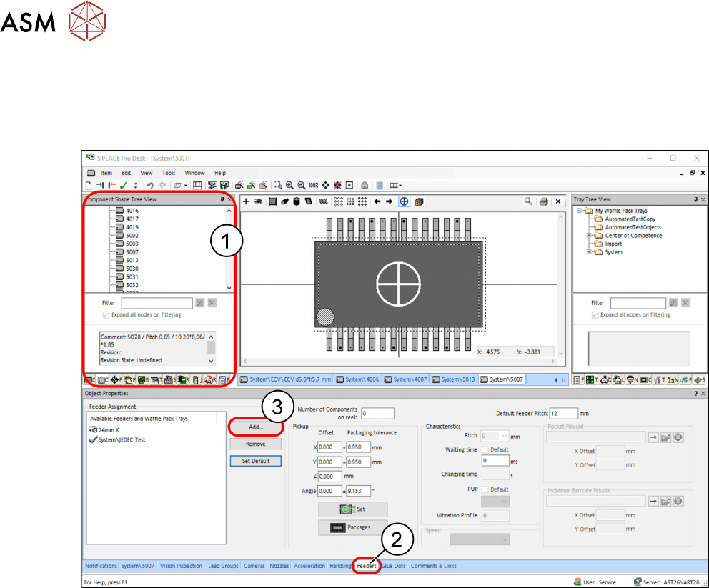Select shape 5007 in the component tree
The image size is (709, 588).
(132, 252)
